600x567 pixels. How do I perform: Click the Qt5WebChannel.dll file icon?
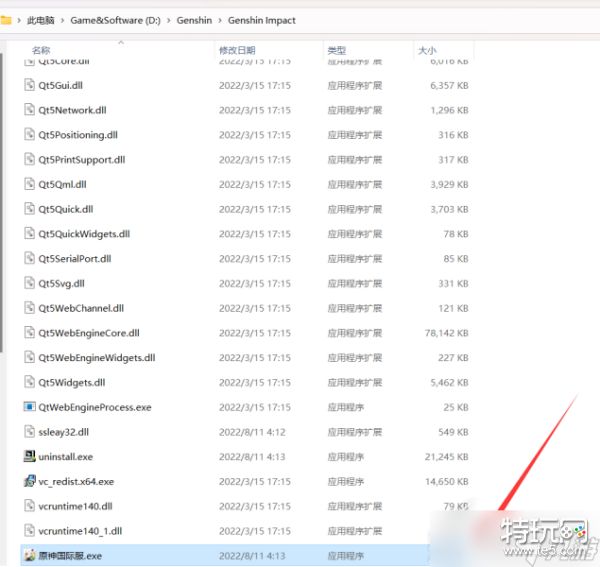tap(29, 308)
